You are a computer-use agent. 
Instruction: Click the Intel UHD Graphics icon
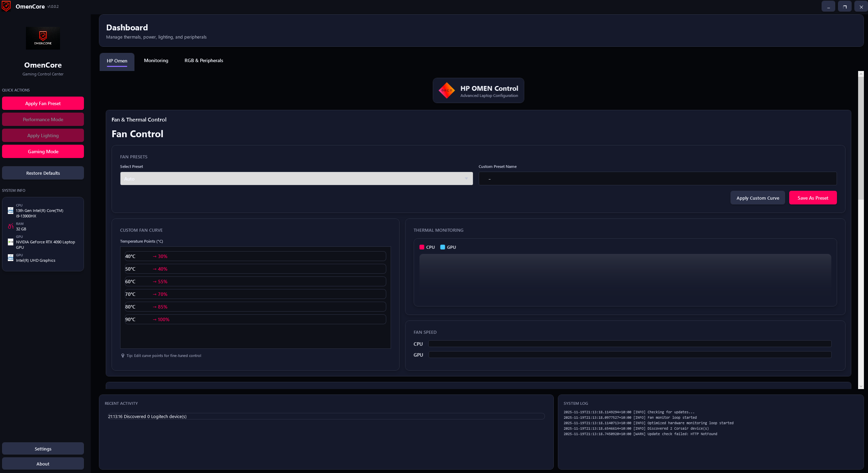pos(10,258)
